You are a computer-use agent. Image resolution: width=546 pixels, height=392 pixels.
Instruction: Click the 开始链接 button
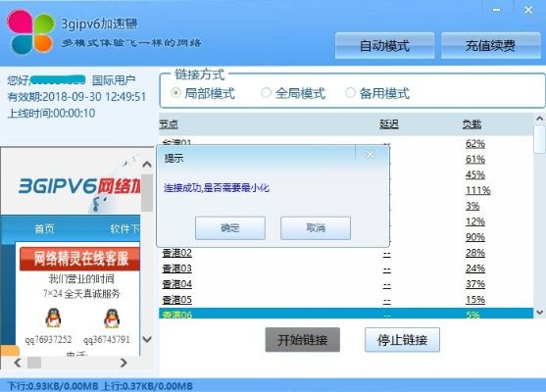(x=303, y=340)
